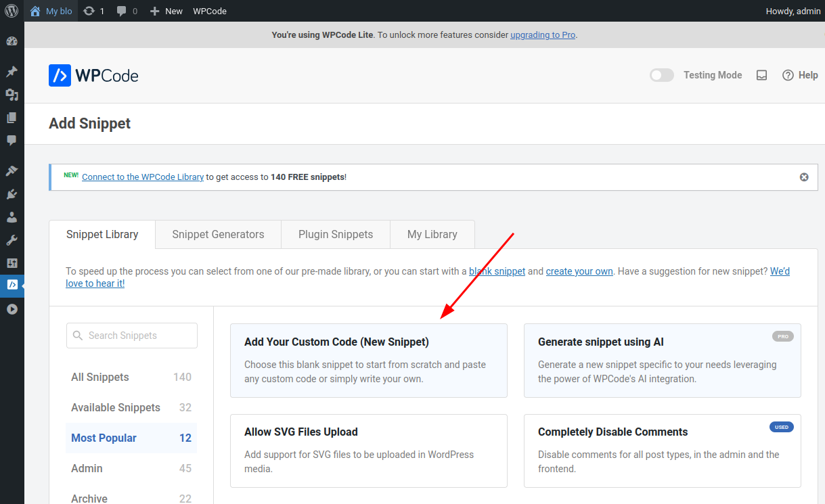825x504 pixels.
Task: Open the Tools wrench icon in sidebar
Action: pyautogui.click(x=12, y=240)
